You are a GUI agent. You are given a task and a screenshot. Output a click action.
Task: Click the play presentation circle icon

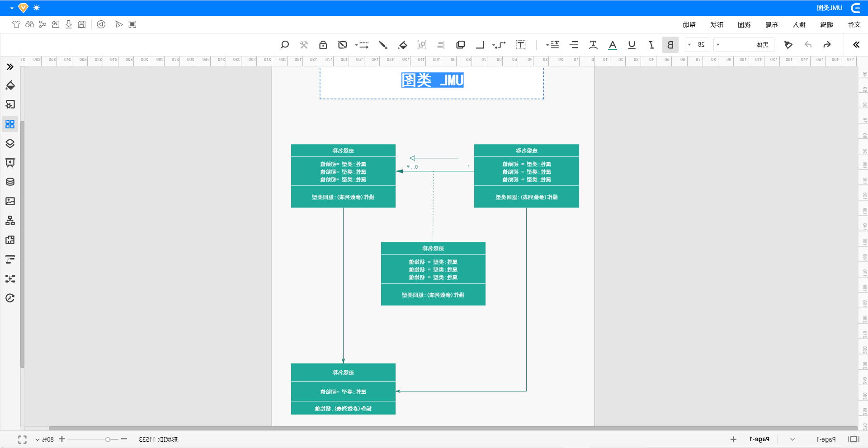[101, 24]
